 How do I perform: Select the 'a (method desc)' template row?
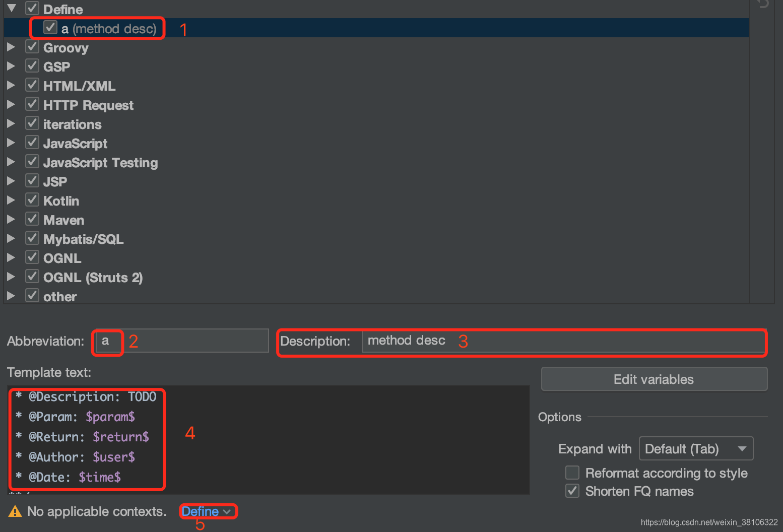376,28
